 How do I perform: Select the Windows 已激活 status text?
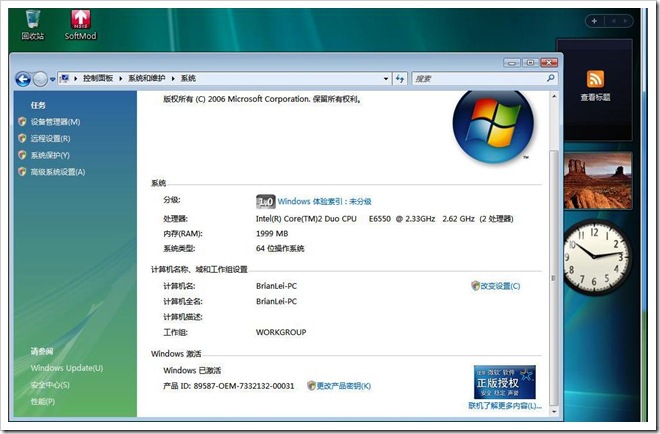(x=192, y=370)
